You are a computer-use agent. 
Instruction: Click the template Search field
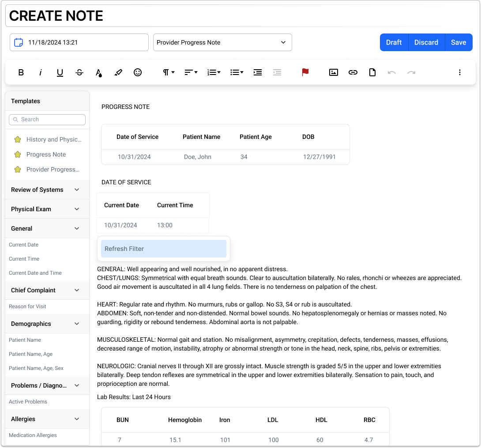(x=47, y=119)
